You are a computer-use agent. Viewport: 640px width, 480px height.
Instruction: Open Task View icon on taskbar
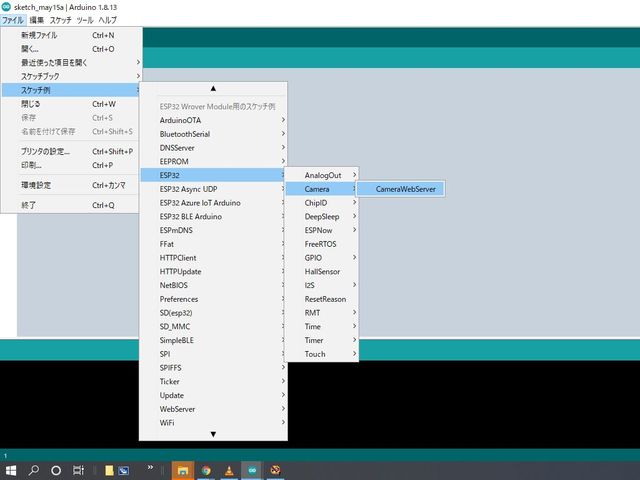coord(78,471)
